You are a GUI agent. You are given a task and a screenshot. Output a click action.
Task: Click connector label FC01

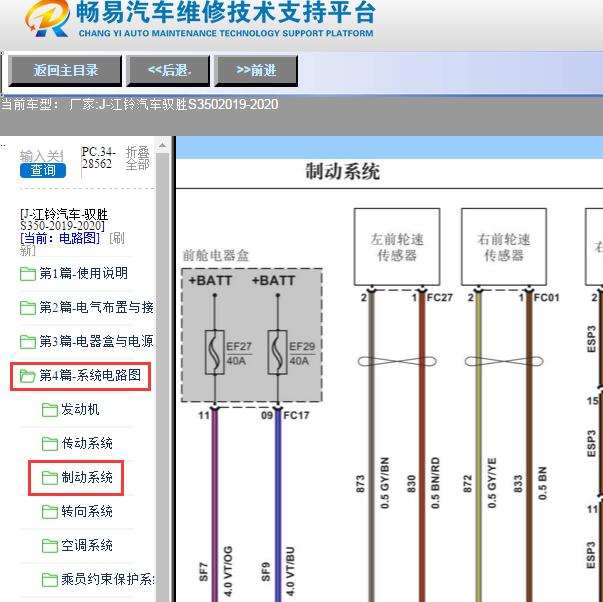546,297
